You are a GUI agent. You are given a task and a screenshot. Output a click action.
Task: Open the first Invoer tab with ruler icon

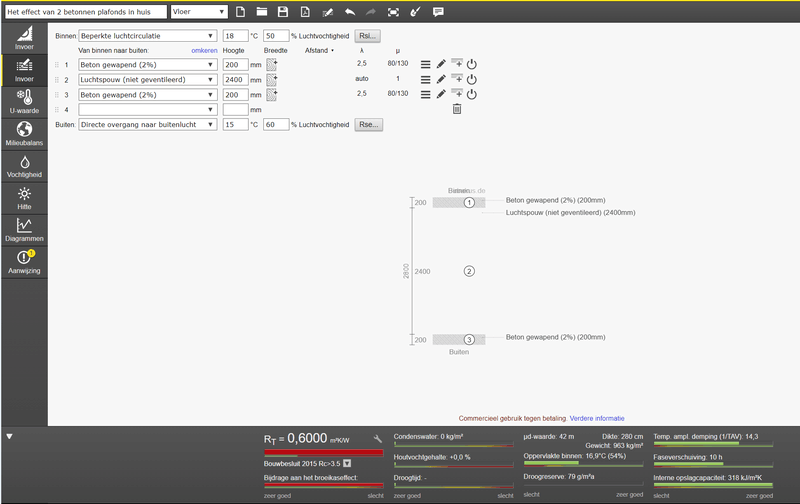[24, 38]
